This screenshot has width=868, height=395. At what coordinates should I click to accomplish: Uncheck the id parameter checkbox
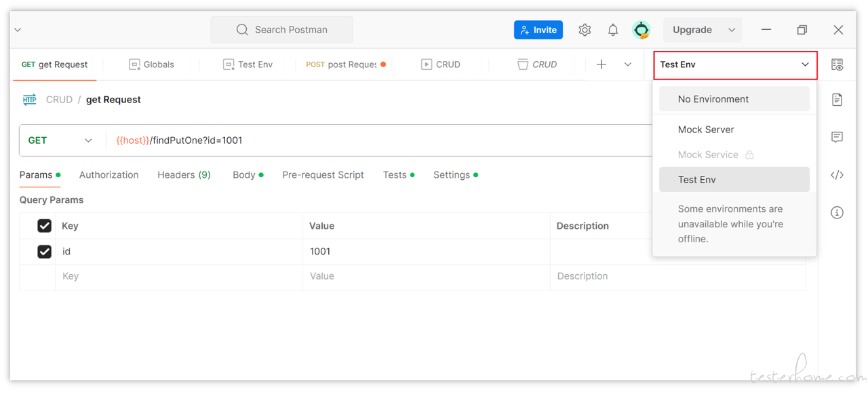[44, 252]
